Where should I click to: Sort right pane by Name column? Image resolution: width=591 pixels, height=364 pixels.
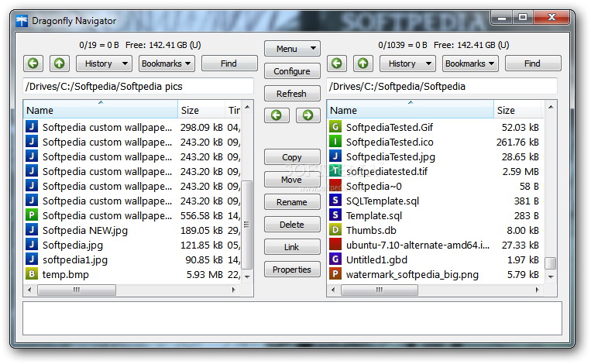point(411,109)
